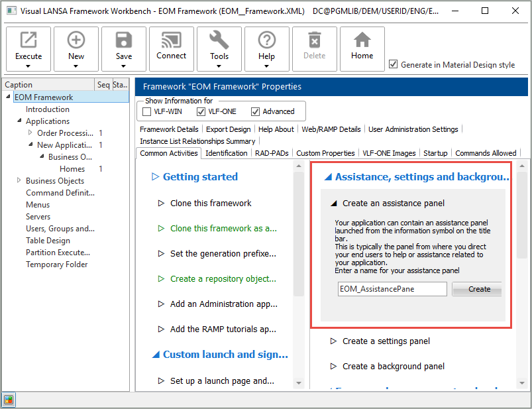Switch to the Commands Allowed tab

[486, 153]
